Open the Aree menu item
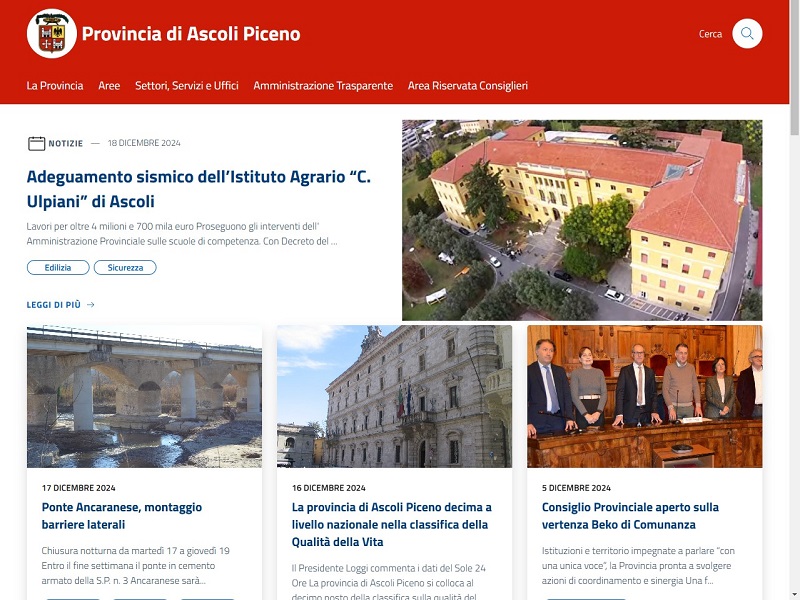The height and width of the screenshot is (600, 800). [x=109, y=86]
